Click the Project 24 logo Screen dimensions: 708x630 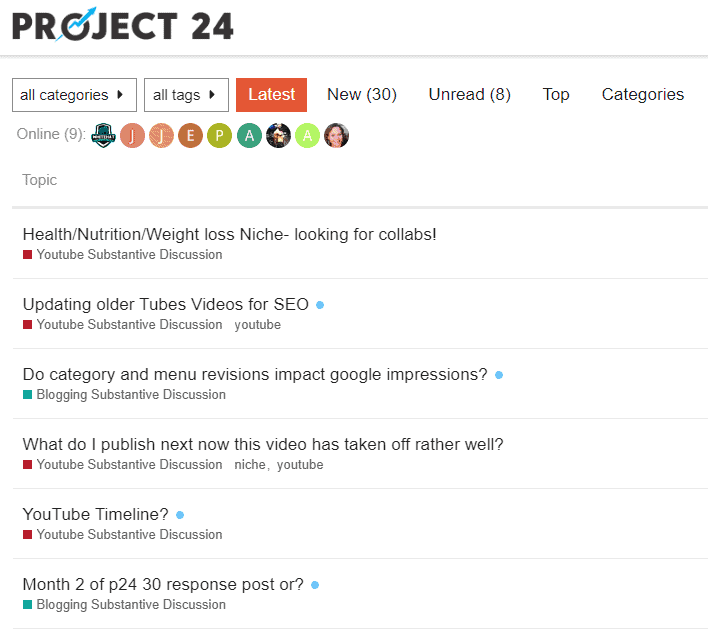[123, 24]
